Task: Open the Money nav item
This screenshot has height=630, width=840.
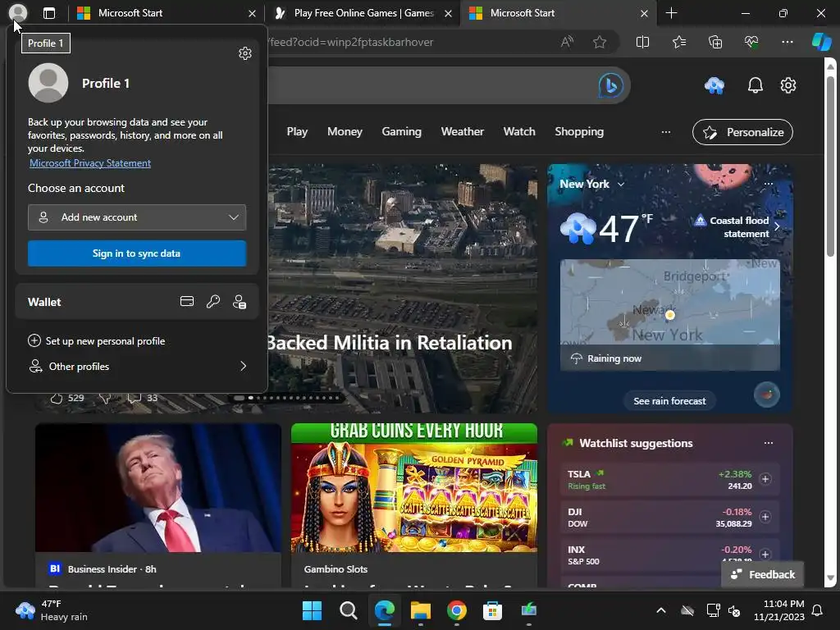Action: click(x=345, y=132)
